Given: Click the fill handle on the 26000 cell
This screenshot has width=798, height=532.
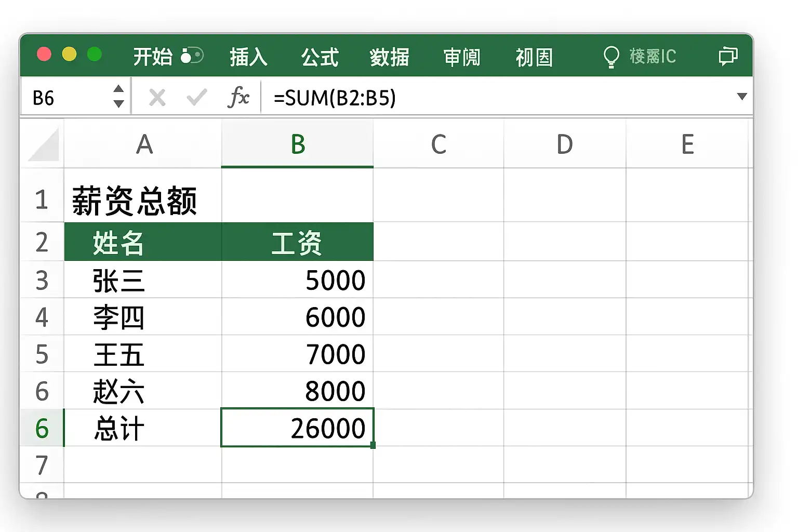Looking at the screenshot, I should [x=373, y=445].
